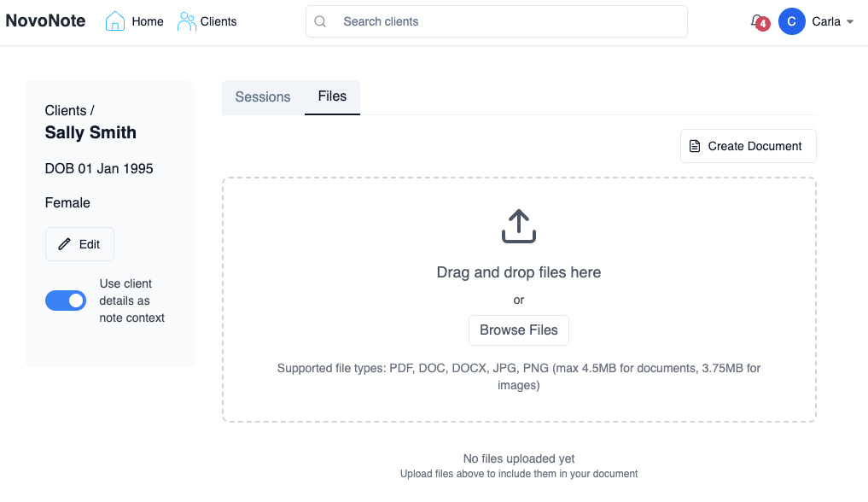
Task: Expand the Carla account dropdown arrow
Action: click(850, 22)
